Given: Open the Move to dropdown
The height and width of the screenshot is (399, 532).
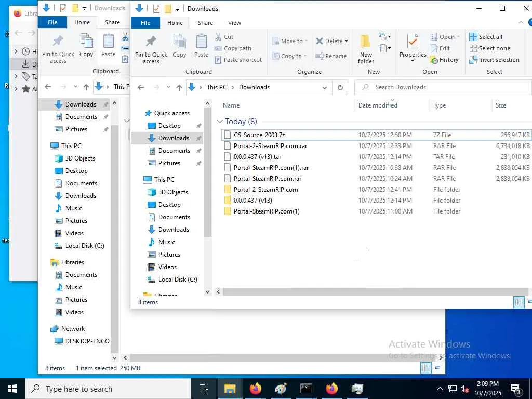Looking at the screenshot, I should (290, 41).
